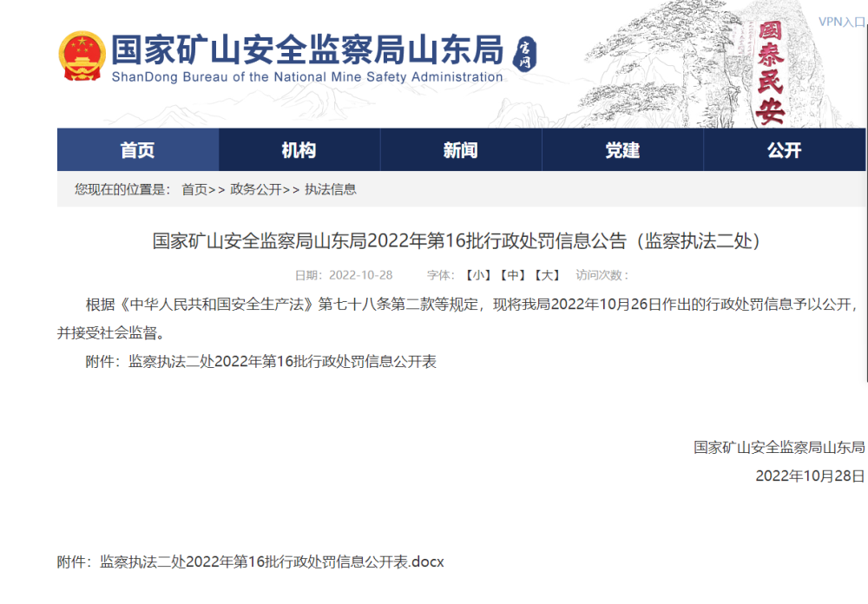Screen dimensions: 868x604
Task: Click the English ShanDong Bureau subtitle text
Action: [307, 77]
